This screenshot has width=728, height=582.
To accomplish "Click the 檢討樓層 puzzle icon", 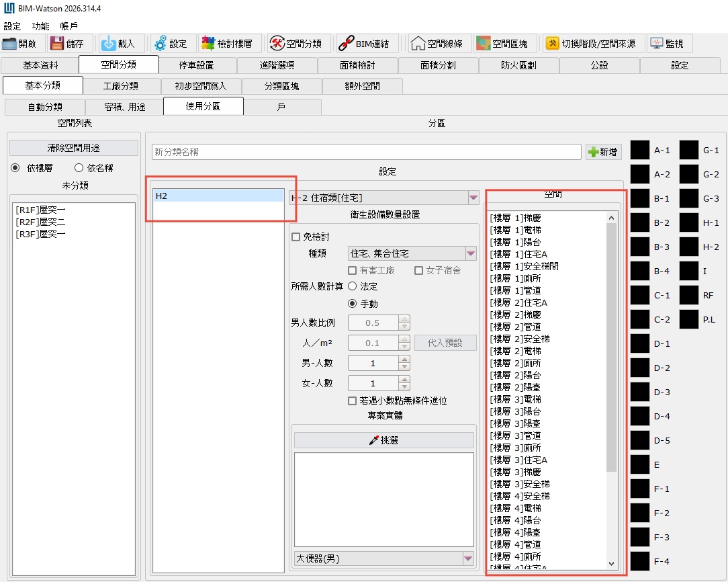I will (x=208, y=44).
